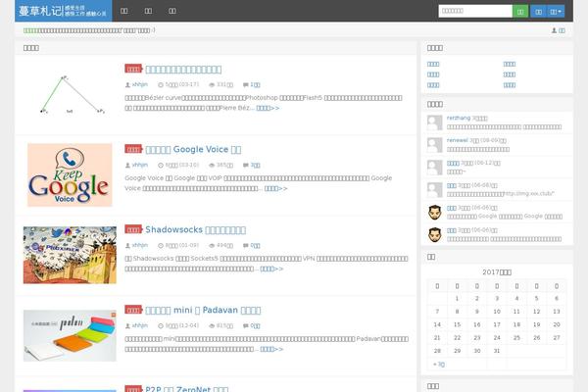Click author xhhjin on the Padavan post
This screenshot has width=588, height=392.
tap(140, 325)
